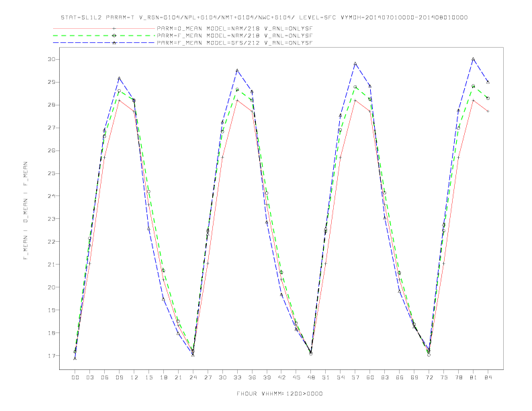Click the green NAM circle marker at hour 15
The width and height of the screenshot is (532, 411).
(x=148, y=191)
